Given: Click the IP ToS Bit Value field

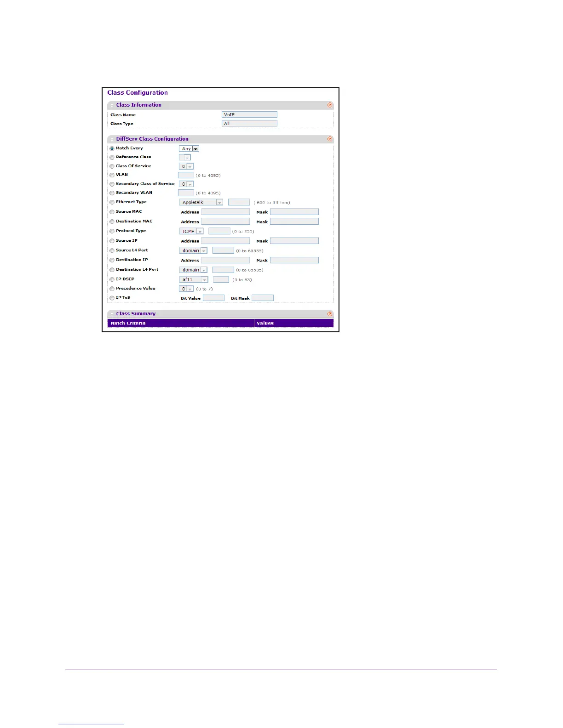Looking at the screenshot, I should 213,298.
